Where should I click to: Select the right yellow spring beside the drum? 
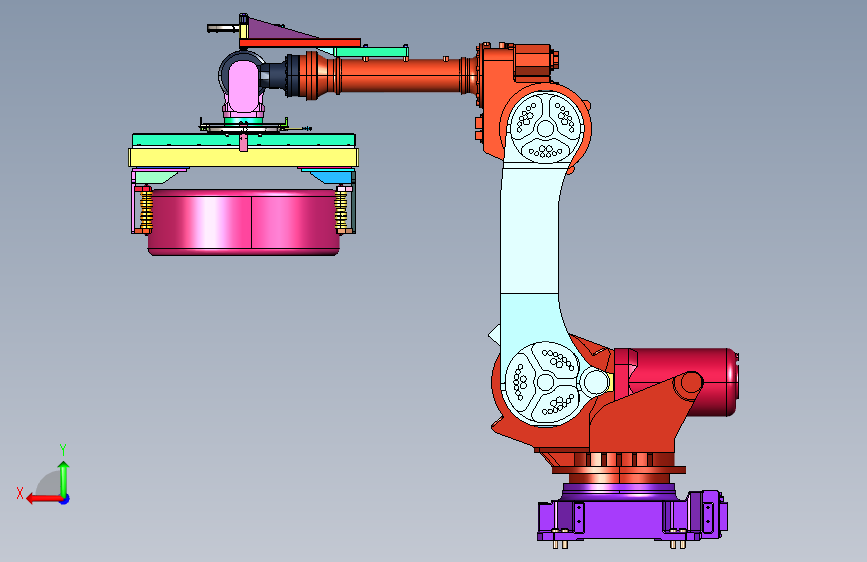point(341,210)
